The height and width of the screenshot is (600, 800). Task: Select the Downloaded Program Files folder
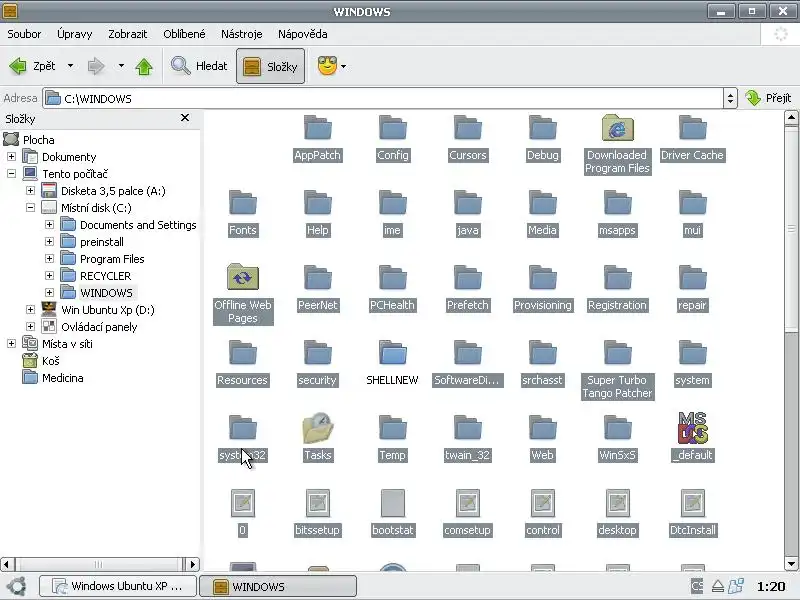[617, 145]
